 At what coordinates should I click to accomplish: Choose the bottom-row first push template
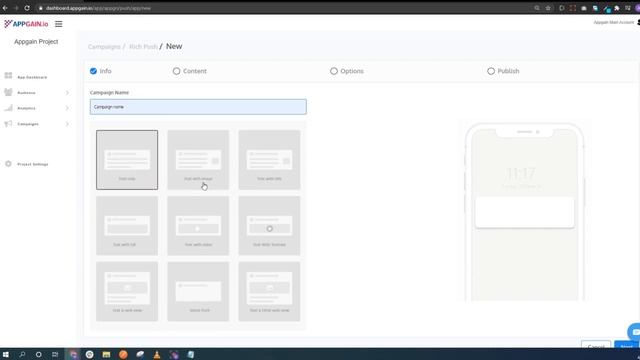tap(127, 291)
